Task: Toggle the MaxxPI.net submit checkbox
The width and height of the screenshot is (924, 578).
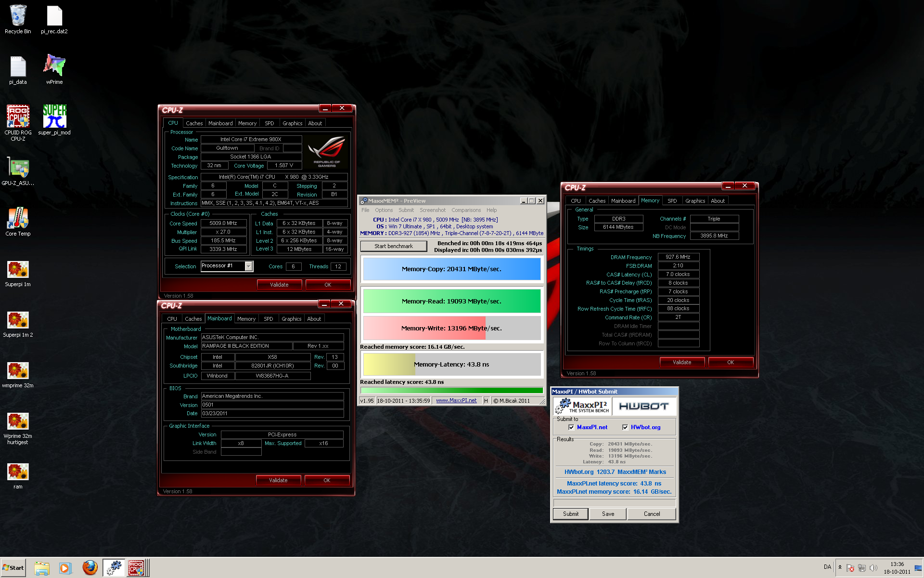Action: coord(571,427)
